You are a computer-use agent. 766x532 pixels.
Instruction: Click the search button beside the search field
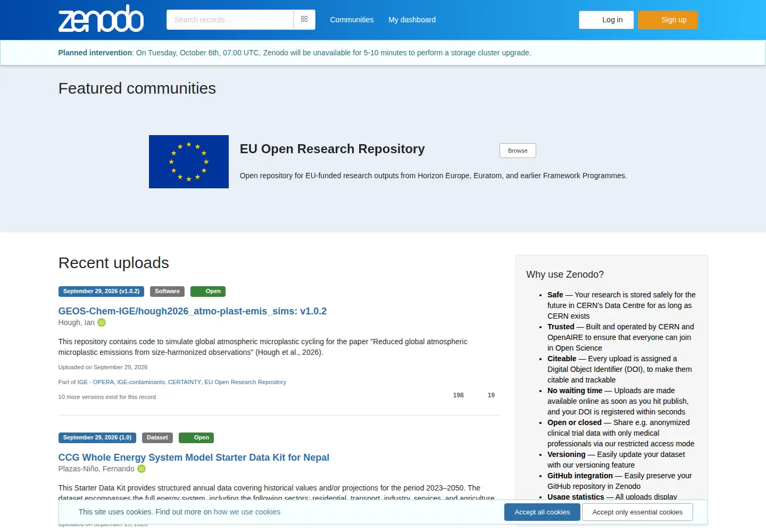click(x=304, y=20)
